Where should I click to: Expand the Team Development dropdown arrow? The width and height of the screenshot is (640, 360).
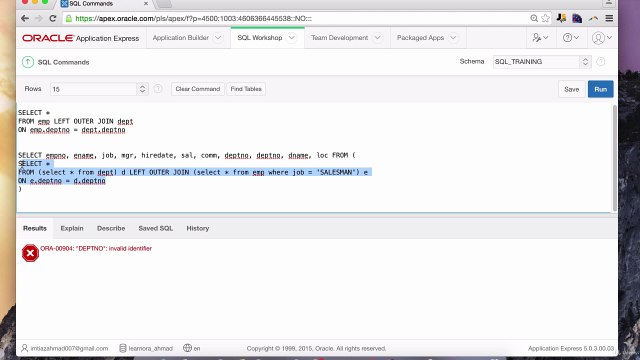point(378,38)
